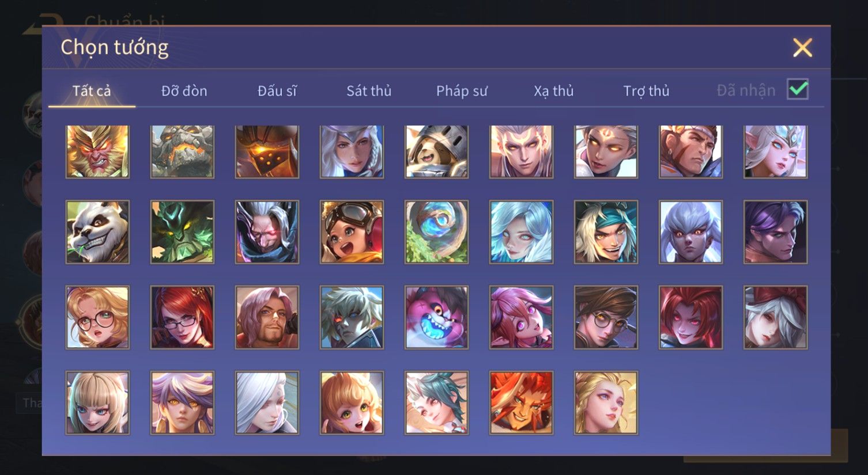Filter heroes by Xạ thủ

554,91
